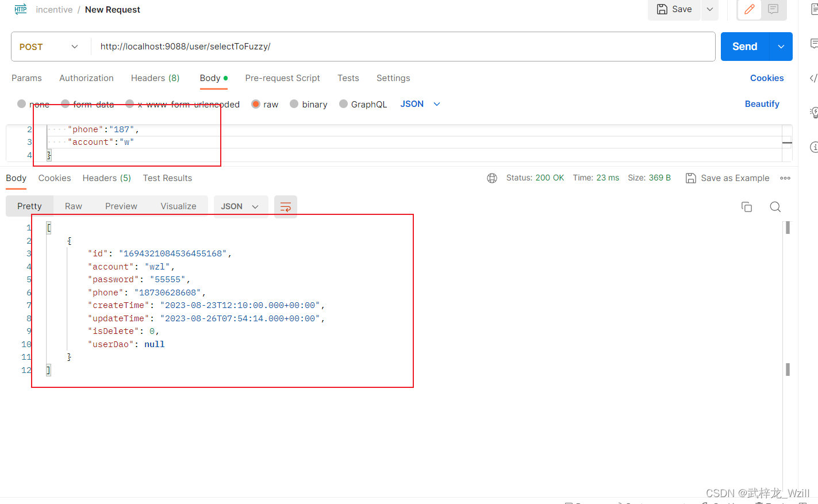Viewport: 818px width, 504px height.
Task: Open the Tests tab
Action: tap(348, 78)
